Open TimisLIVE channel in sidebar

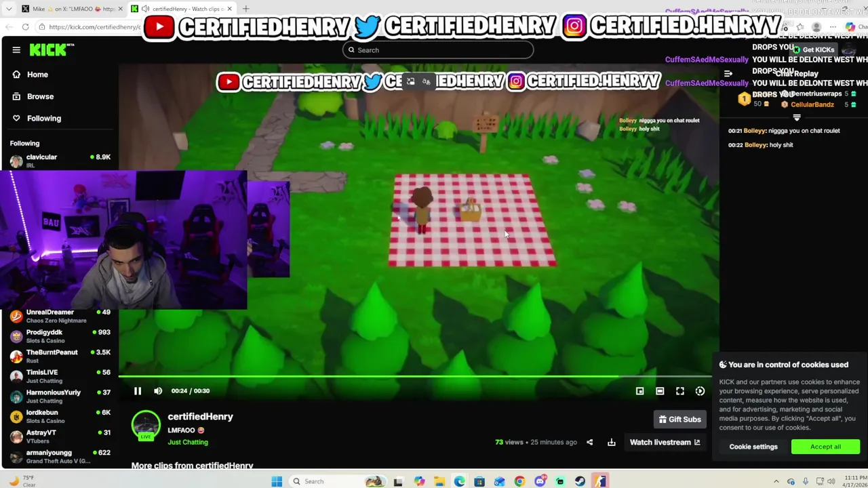[60, 376]
